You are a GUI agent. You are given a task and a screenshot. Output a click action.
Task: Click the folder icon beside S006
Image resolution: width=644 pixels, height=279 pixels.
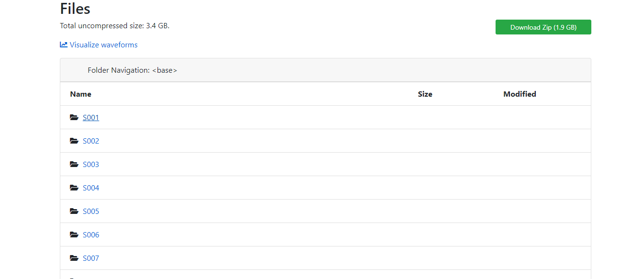click(74, 234)
